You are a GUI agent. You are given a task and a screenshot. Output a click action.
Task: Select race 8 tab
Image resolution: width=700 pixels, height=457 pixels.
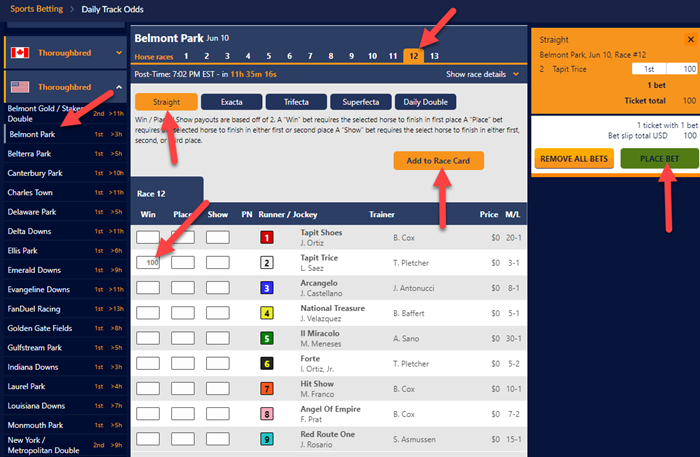click(x=331, y=56)
